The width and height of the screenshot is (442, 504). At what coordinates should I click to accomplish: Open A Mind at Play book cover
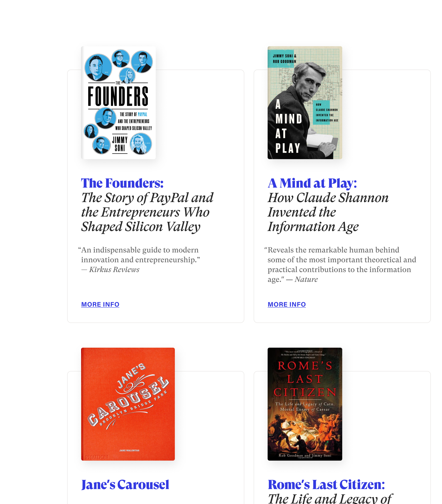point(305,103)
